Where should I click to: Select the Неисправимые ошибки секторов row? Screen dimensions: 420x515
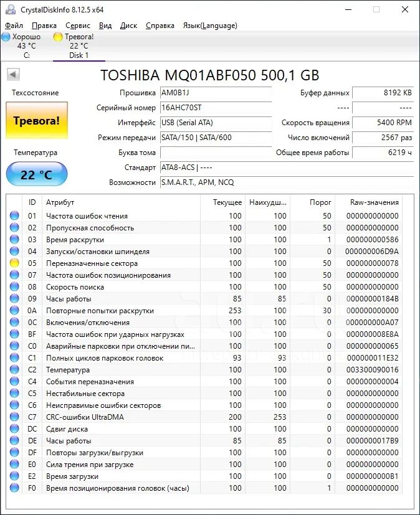(x=204, y=405)
